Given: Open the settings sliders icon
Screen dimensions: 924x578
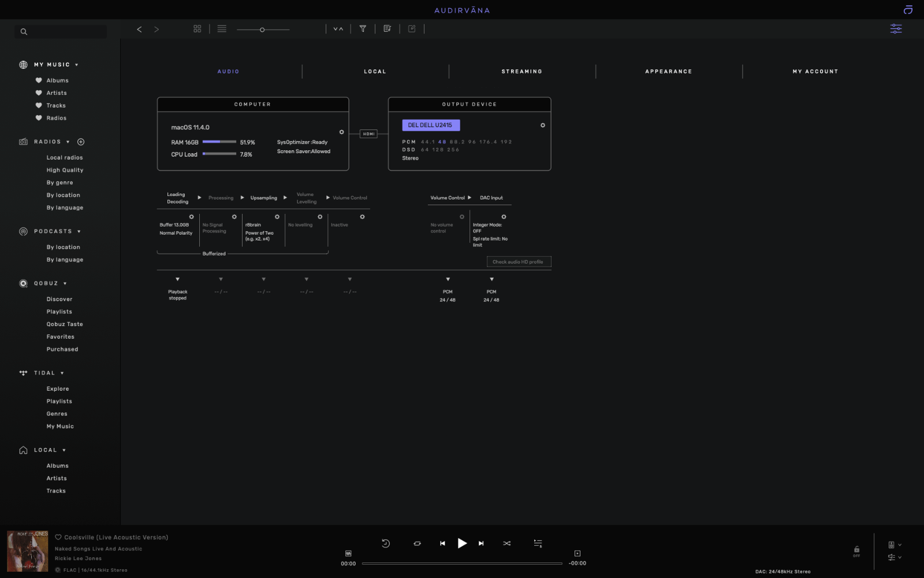Looking at the screenshot, I should point(896,29).
